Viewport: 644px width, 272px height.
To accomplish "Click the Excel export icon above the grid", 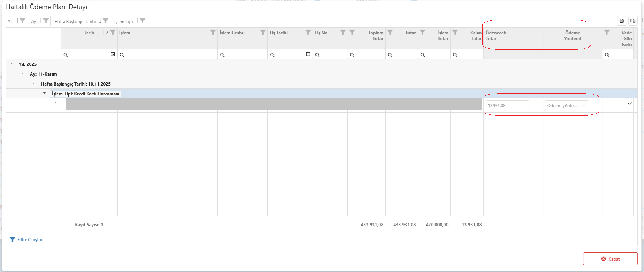I will coord(622,21).
